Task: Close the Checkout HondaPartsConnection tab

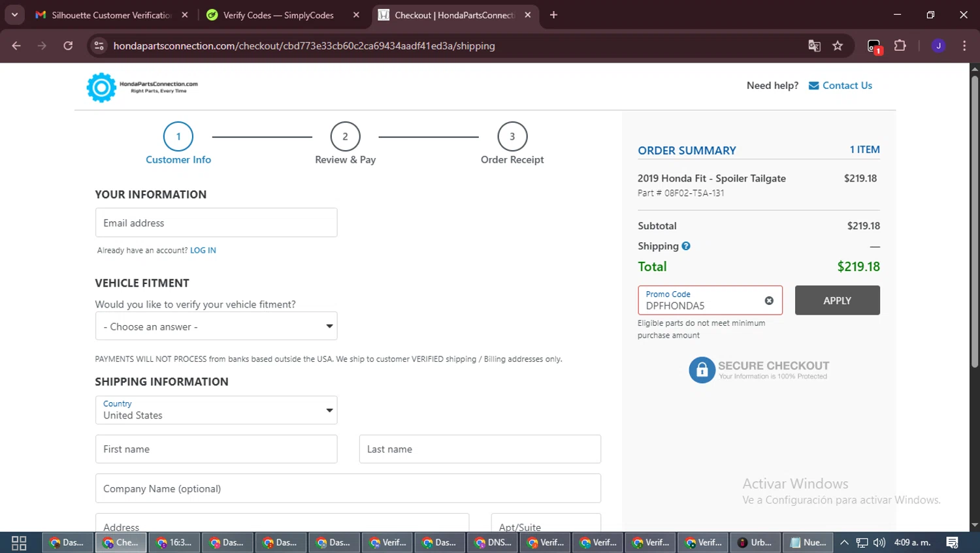Action: click(x=528, y=15)
